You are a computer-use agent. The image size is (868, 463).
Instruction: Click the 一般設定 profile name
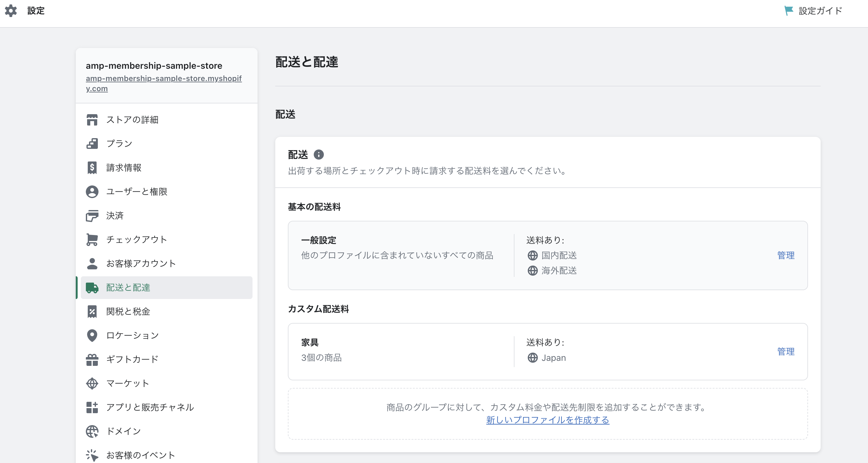(x=318, y=240)
